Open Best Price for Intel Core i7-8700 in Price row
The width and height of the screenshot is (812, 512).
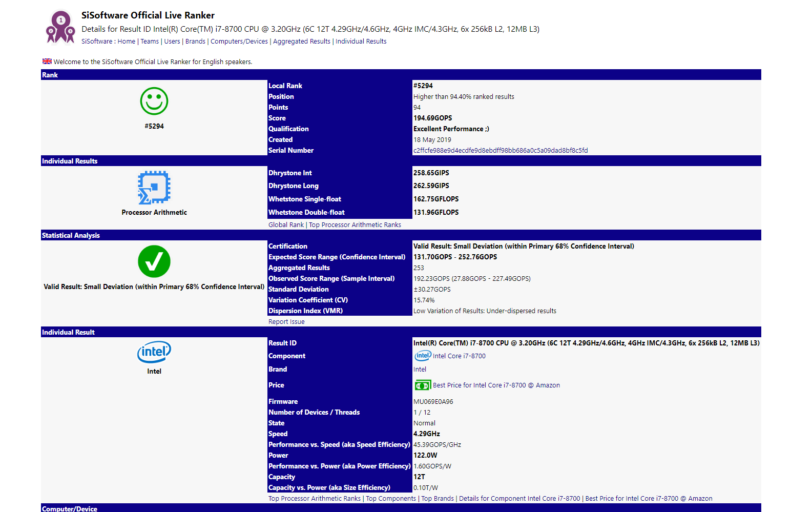(496, 385)
